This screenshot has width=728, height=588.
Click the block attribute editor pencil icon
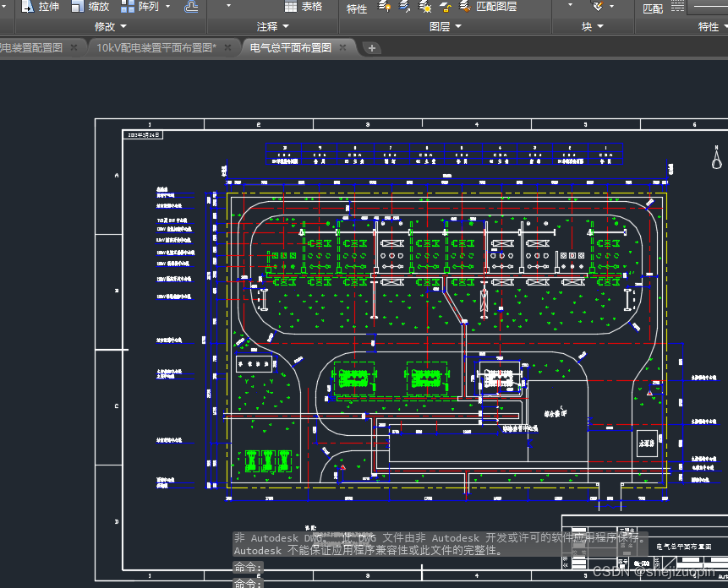tap(599, 6)
